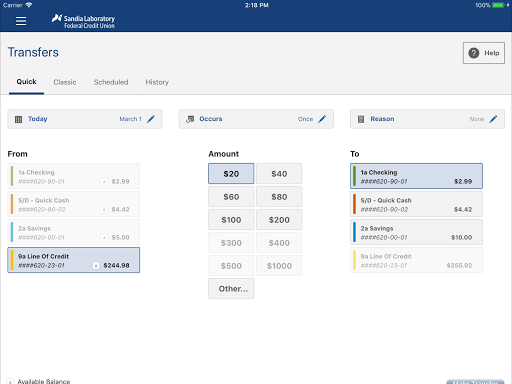Click the $244.98 balance in From list

[x=116, y=265]
